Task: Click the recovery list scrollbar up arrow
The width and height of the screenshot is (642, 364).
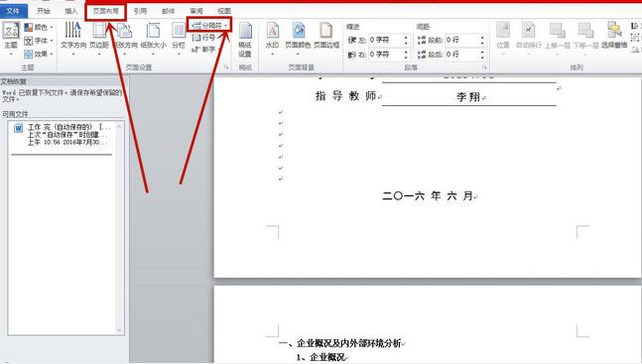Action: 119,126
